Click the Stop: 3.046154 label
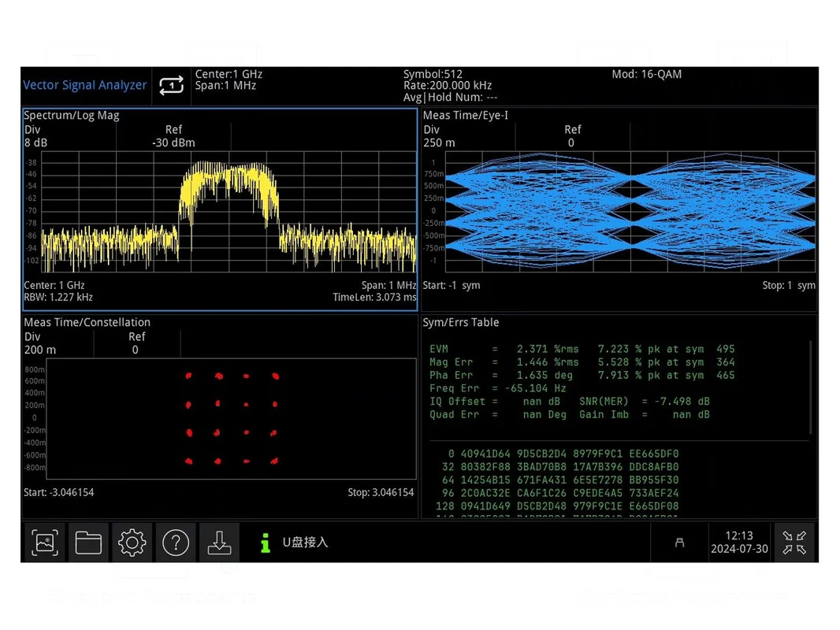This screenshot has width=840, height=630. click(x=381, y=492)
